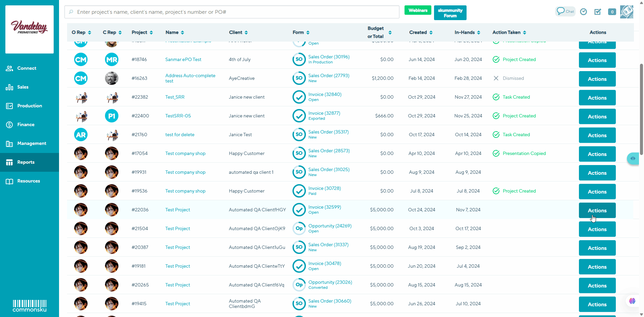This screenshot has height=317, width=644.
Task: Click the Webinars button
Action: pos(418,10)
